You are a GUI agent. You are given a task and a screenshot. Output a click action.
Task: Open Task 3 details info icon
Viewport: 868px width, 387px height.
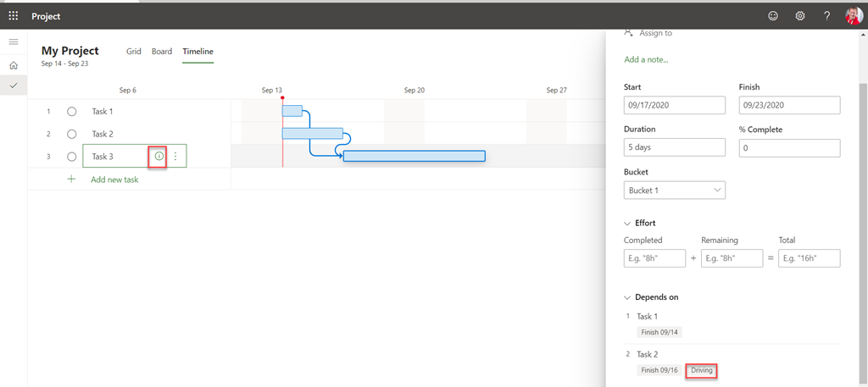click(x=159, y=157)
